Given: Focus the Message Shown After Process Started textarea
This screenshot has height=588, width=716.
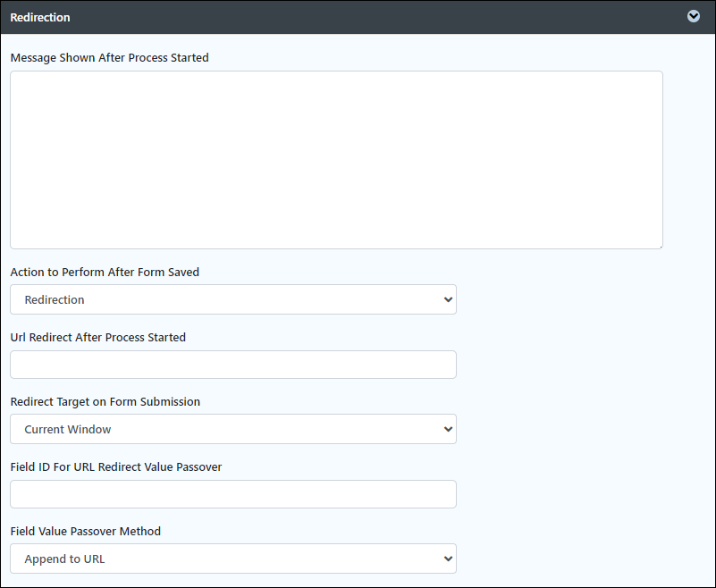Looking at the screenshot, I should pos(336,160).
